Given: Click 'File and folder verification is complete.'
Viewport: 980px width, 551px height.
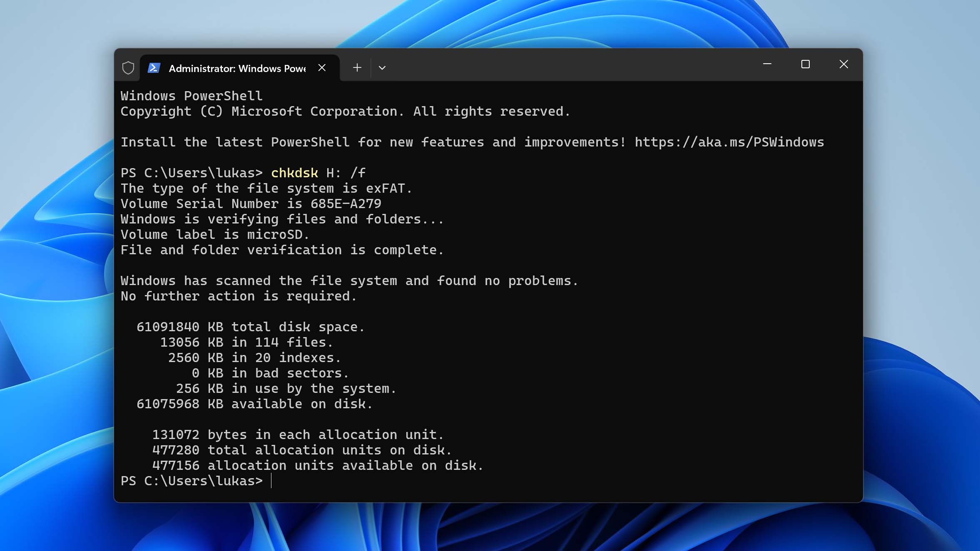Looking at the screenshot, I should [x=282, y=250].
